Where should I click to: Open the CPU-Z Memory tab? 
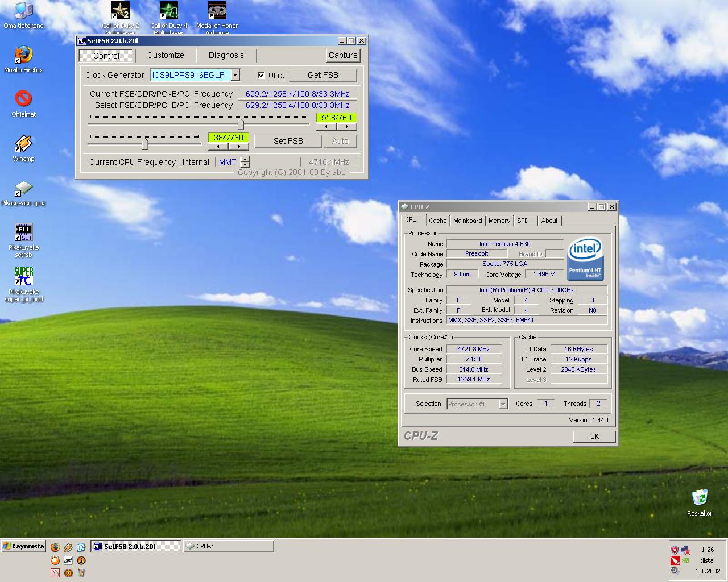[x=499, y=221]
